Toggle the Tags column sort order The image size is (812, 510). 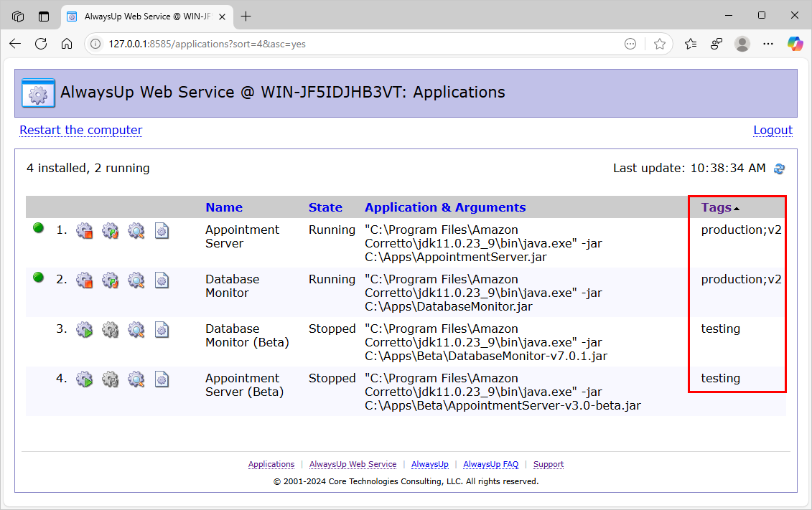717,207
